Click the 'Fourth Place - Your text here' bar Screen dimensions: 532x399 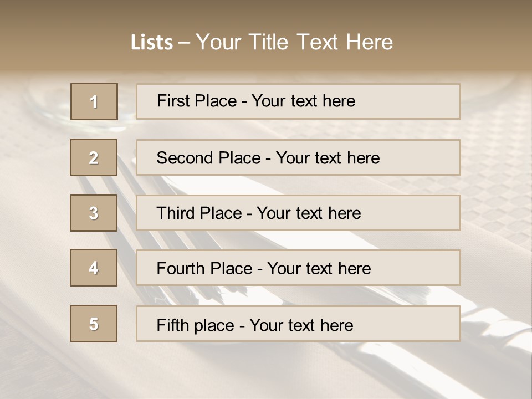[x=298, y=268]
